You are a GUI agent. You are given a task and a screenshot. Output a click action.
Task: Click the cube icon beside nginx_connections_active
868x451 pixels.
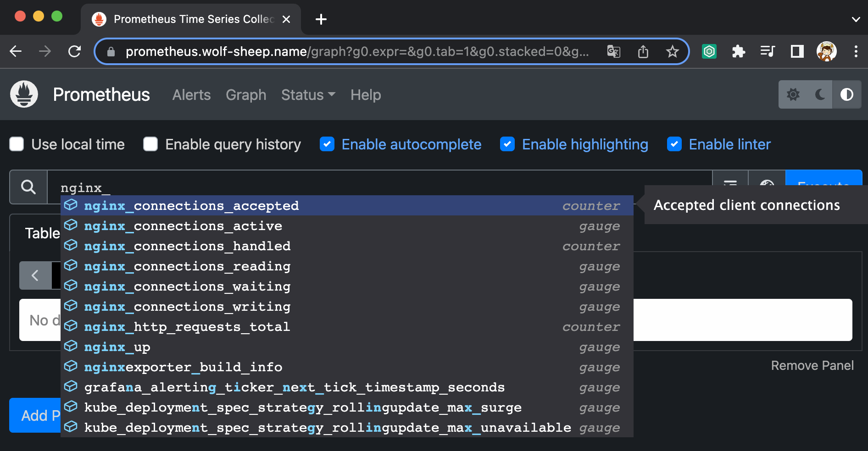71,225
